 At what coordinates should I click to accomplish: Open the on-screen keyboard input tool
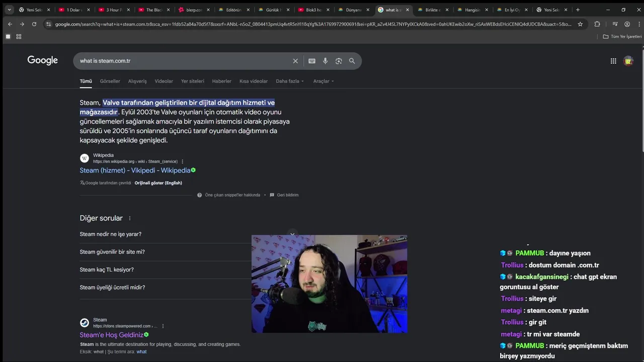[312, 61]
